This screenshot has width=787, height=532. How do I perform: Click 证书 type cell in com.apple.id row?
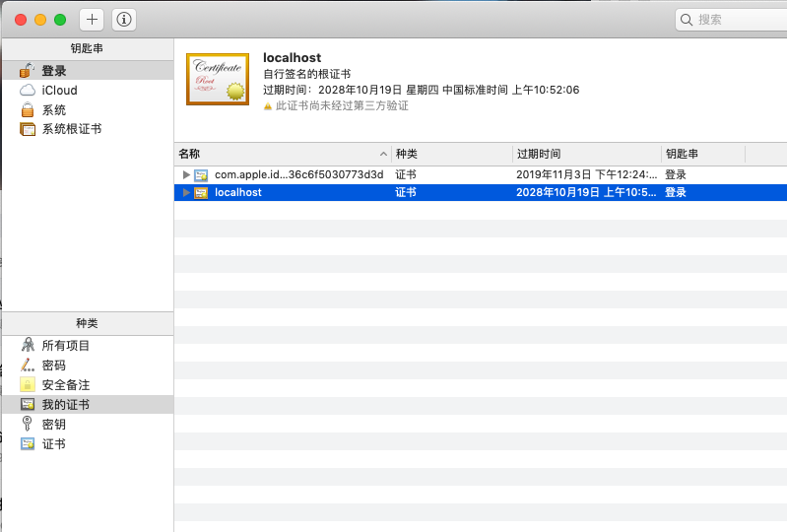pyautogui.click(x=406, y=174)
